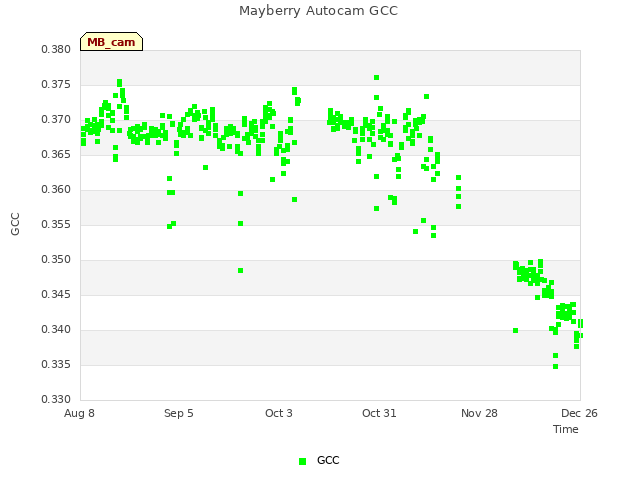Select the Nov 28 x-axis label
The height and width of the screenshot is (480, 640).
pyautogui.click(x=479, y=413)
